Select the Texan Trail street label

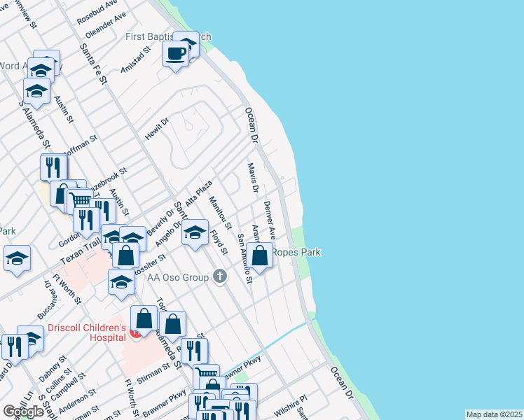coord(80,251)
